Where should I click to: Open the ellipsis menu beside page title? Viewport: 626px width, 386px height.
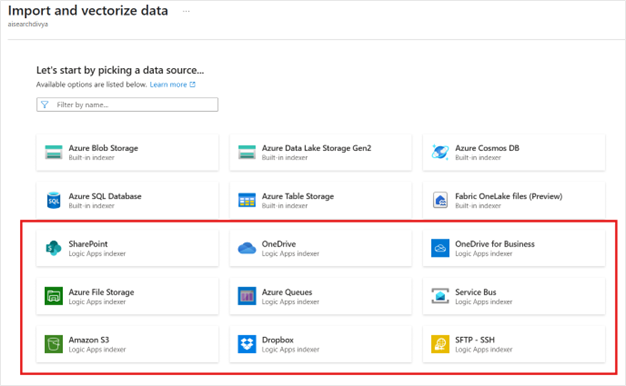click(x=186, y=11)
